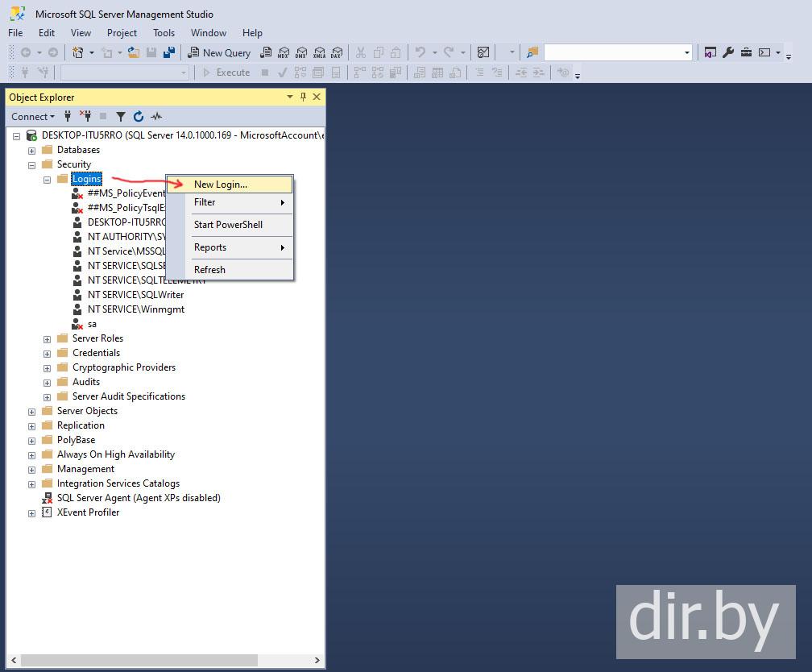Viewport: 812px width, 672px height.
Task: Click the Refresh icon in Object Explorer
Action: 139,117
